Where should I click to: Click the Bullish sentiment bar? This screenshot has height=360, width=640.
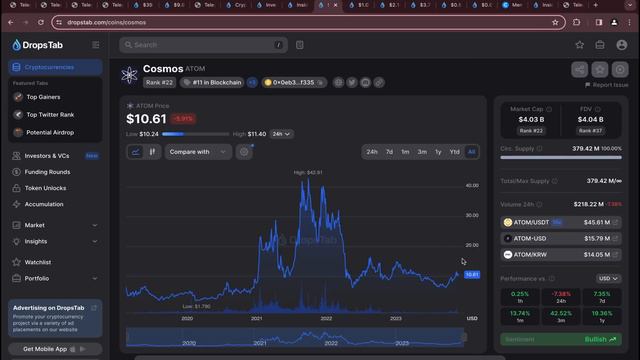tap(561, 340)
